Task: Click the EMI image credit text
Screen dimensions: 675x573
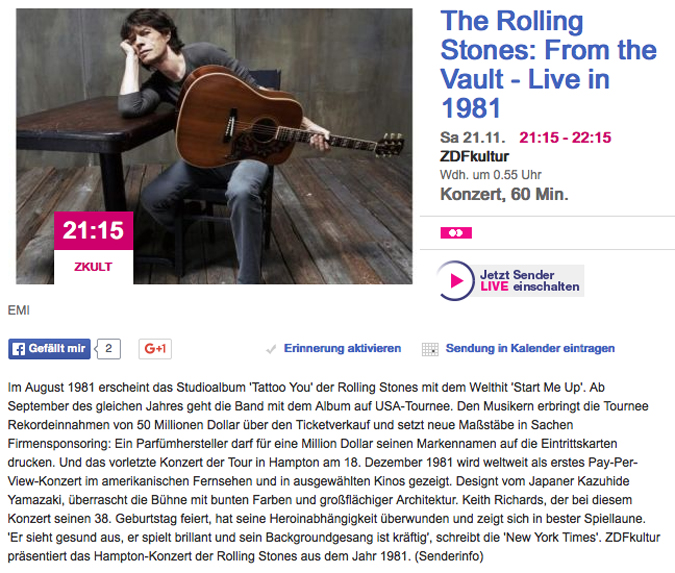Action: (x=19, y=310)
